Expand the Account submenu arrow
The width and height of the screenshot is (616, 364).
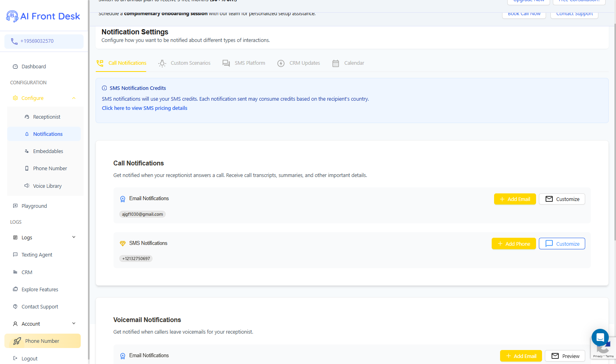click(x=74, y=324)
